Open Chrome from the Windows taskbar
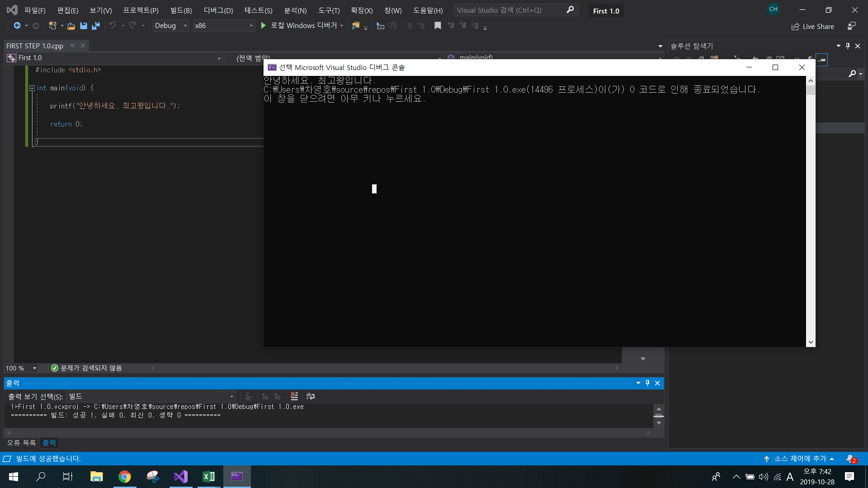 pos(124,477)
